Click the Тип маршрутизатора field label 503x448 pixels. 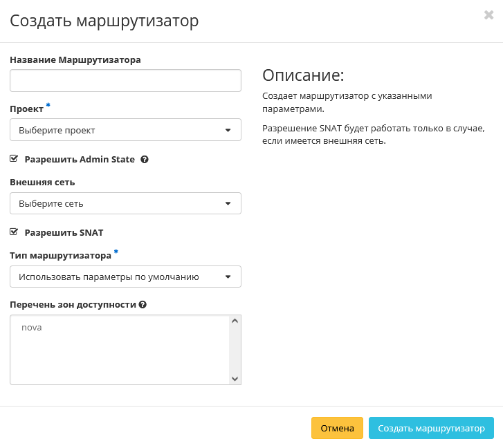point(60,256)
